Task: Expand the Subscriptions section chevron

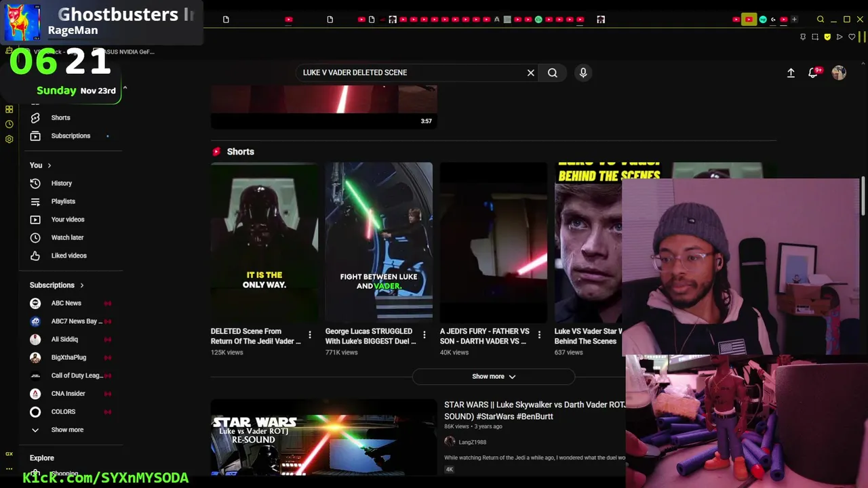Action: pos(82,285)
